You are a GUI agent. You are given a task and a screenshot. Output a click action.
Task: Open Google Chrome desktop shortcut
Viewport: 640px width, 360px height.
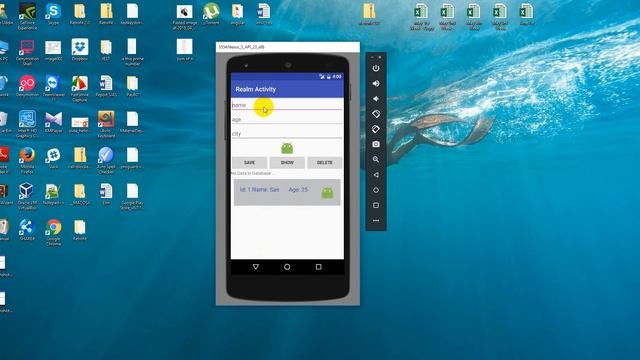point(53,232)
